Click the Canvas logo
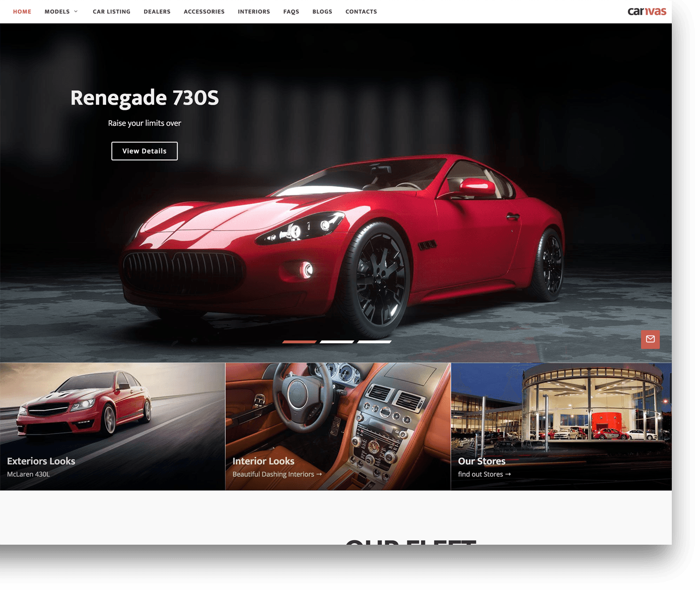This screenshot has height=590, width=700. click(x=647, y=12)
